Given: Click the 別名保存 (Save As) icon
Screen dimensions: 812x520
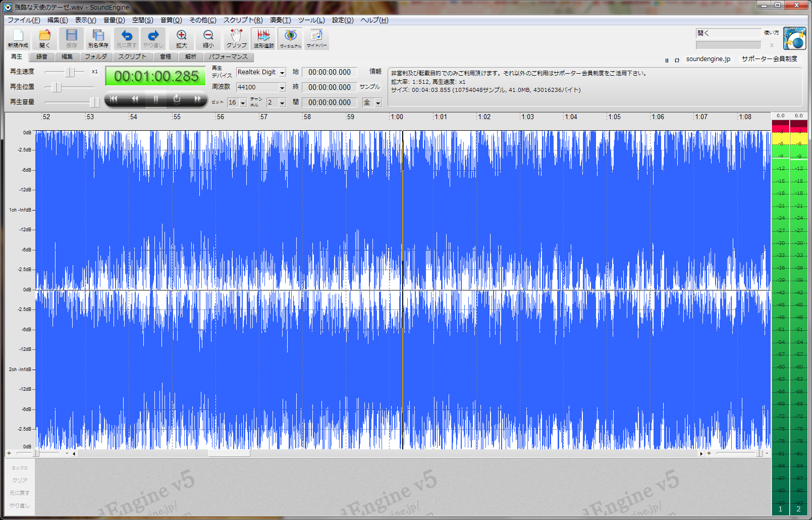Looking at the screenshot, I should click(x=98, y=38).
